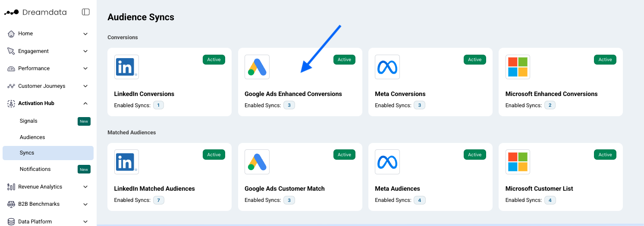Open the Microsoft Enhanced Conversions logo

click(518, 67)
